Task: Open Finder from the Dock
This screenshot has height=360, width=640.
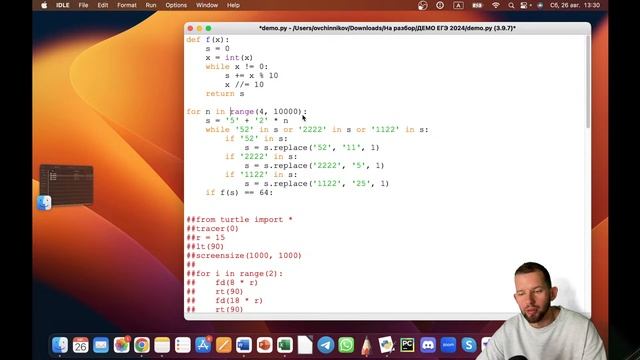Action: [x=60, y=345]
